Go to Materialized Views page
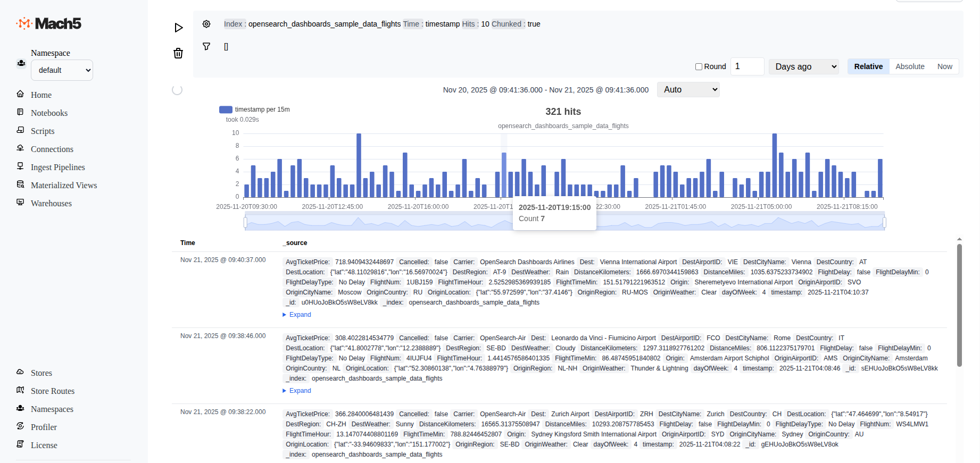Screen dimensions: 980x463 [63, 185]
